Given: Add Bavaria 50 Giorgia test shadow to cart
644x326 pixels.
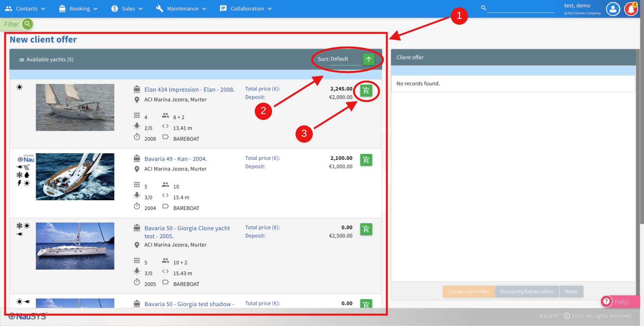Looking at the screenshot, I should pos(366,304).
